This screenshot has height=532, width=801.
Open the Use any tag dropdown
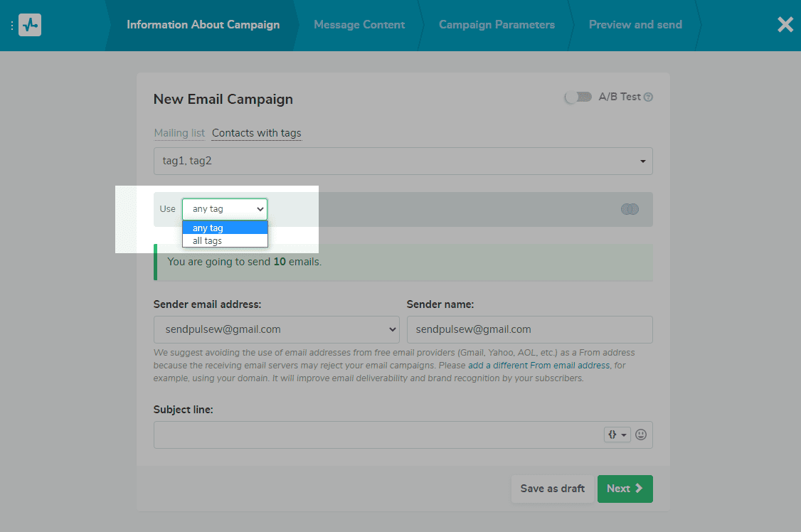(225, 209)
